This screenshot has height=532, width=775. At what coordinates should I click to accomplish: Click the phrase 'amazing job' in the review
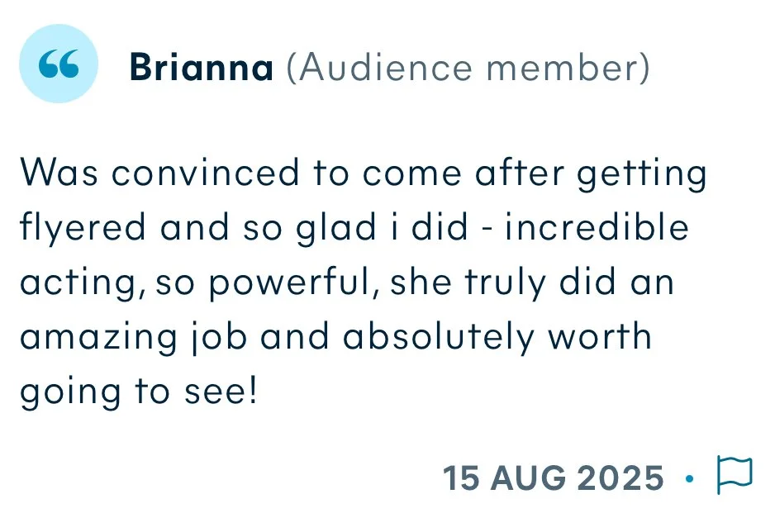point(133,339)
